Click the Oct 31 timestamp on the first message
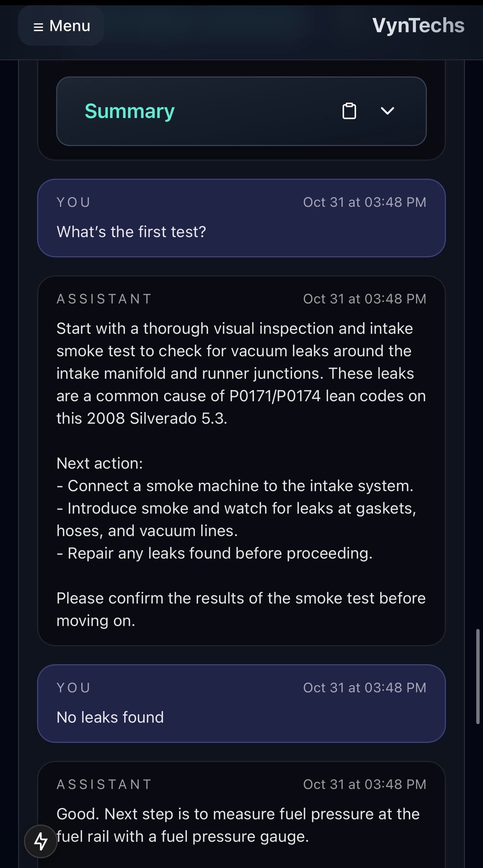483x868 pixels. pos(365,202)
